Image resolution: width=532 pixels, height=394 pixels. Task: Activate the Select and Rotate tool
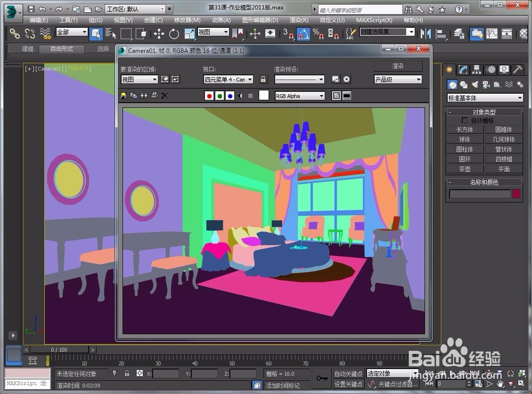coord(174,33)
